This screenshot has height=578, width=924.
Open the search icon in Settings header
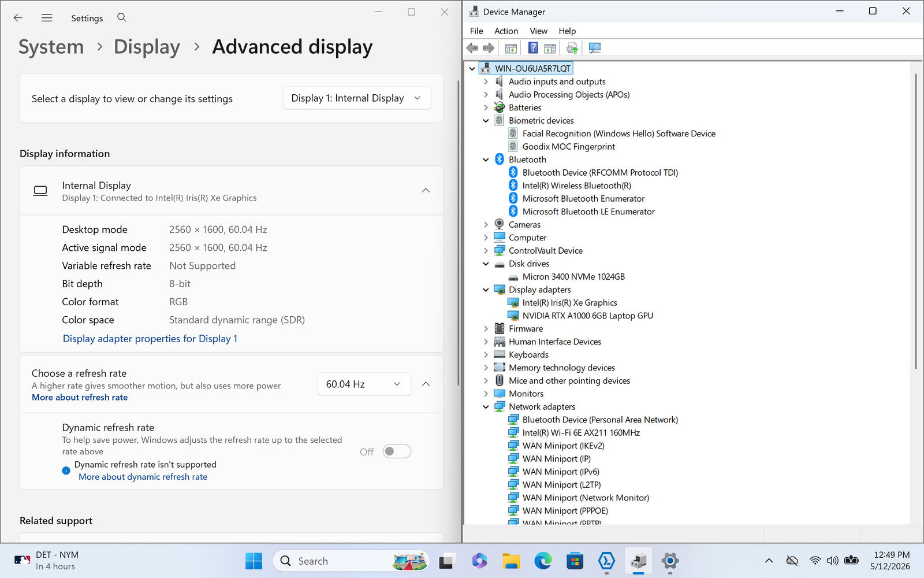(x=122, y=17)
